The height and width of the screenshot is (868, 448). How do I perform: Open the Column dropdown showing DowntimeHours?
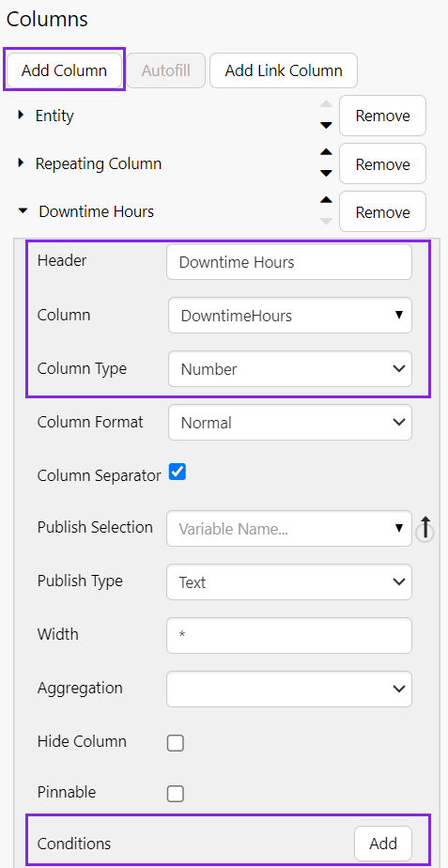click(290, 316)
